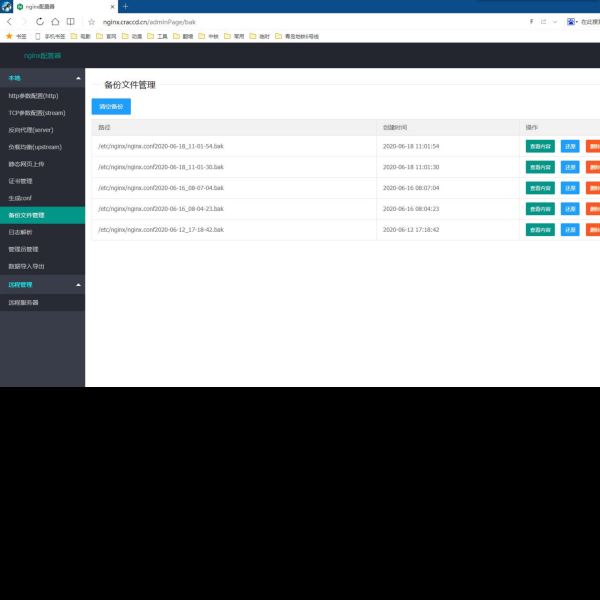Screen dimensions: 600x600
Task: View content of the 08-04-23.bak backup
Action: tap(540, 209)
